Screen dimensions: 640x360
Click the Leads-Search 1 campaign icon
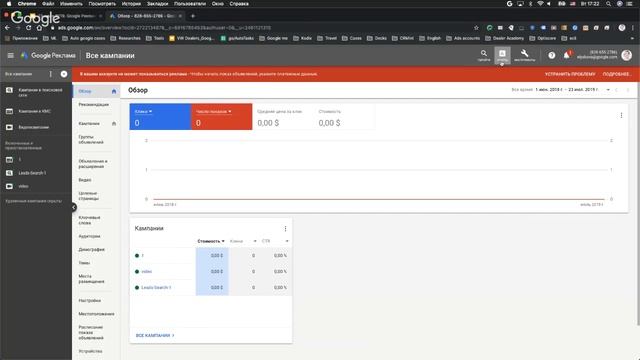point(9,173)
